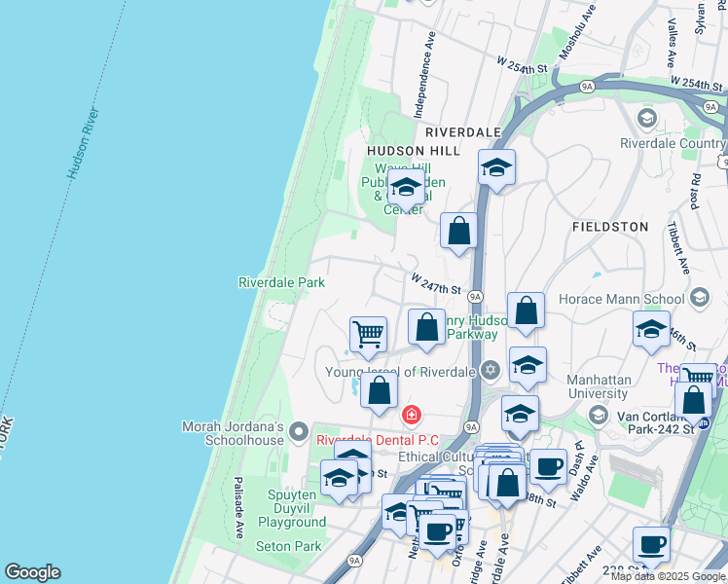728x584 pixels.
Task: Select the shopping bag marker beside Henry Hudson Parkway label
Action: click(426, 331)
